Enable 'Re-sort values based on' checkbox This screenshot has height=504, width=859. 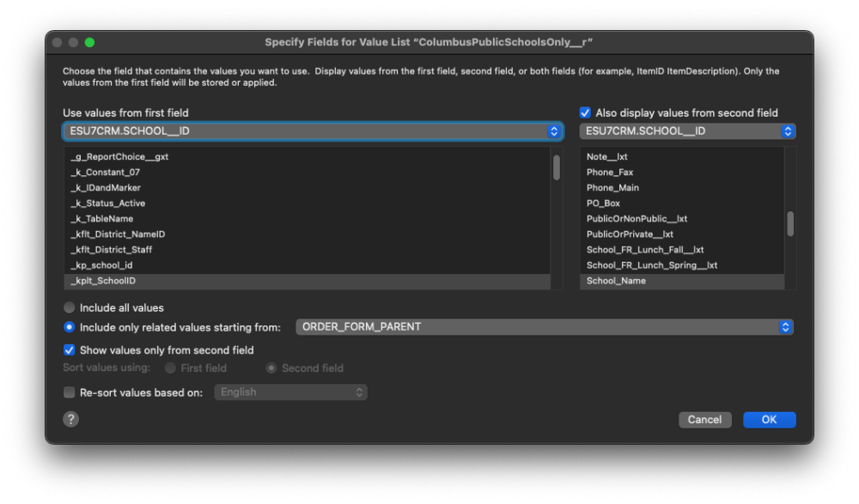coord(70,392)
